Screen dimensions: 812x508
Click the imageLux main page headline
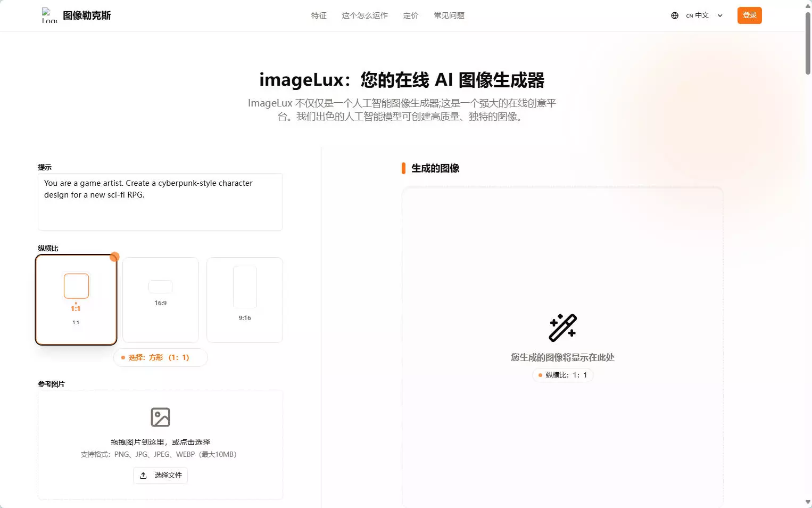402,80
